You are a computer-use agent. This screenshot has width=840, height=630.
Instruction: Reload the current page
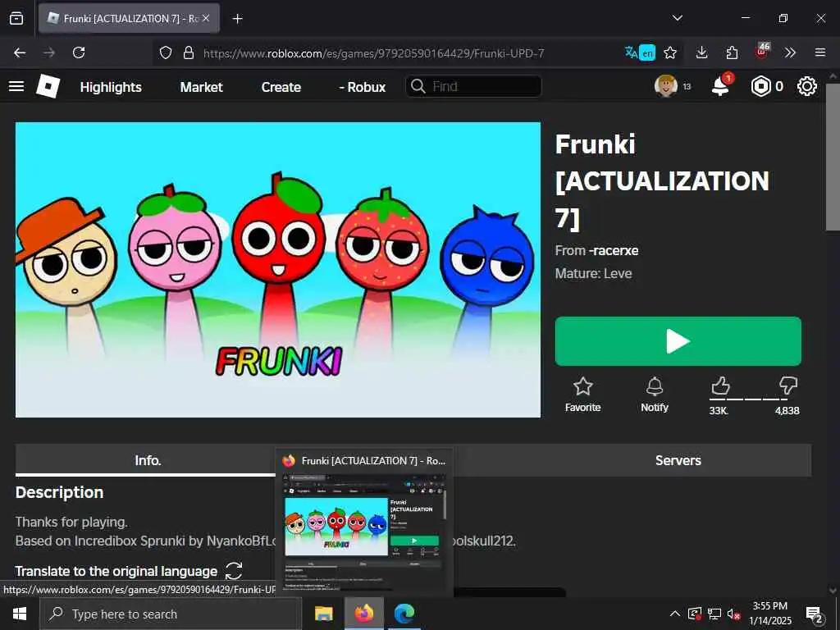[x=79, y=52]
